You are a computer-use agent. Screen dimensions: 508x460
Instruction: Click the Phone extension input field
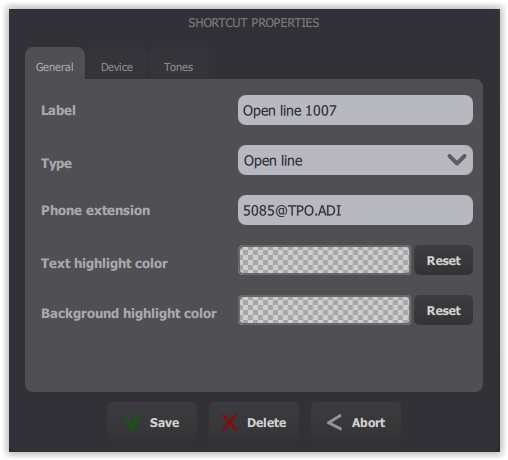coord(355,210)
